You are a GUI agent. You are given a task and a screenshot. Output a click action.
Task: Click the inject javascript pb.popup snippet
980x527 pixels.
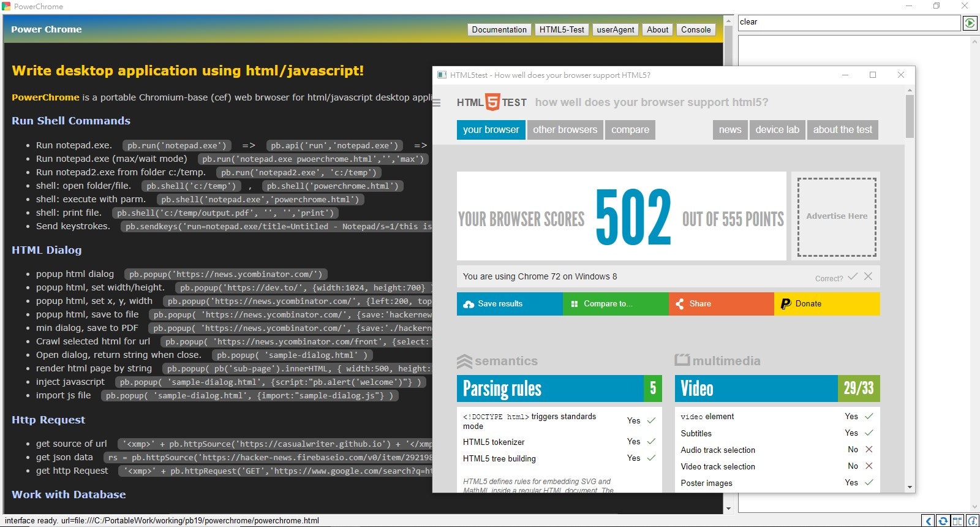coord(270,382)
